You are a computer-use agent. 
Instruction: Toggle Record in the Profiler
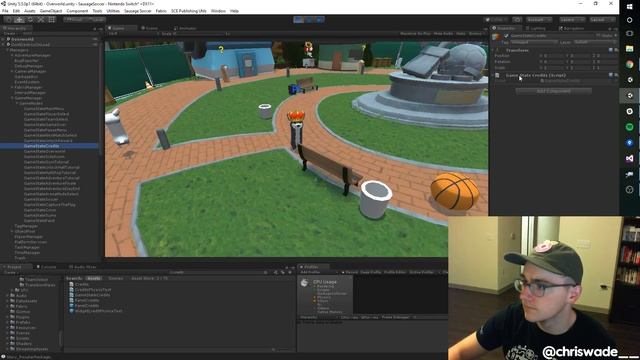350,272
